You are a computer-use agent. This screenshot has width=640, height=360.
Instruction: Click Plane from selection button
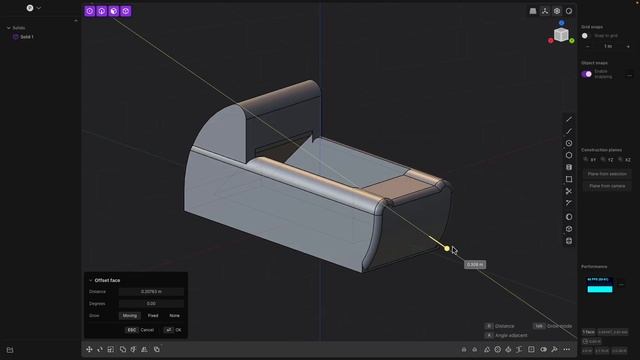coord(607,174)
